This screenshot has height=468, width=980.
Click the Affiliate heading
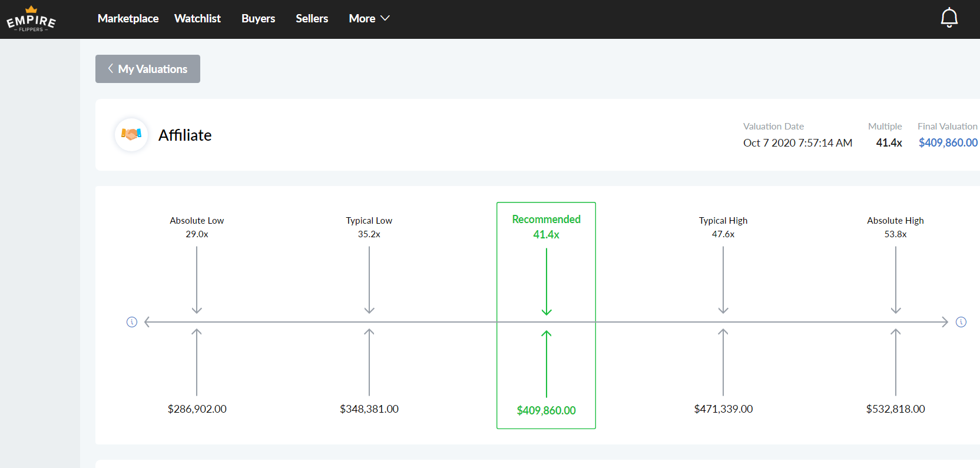point(185,135)
